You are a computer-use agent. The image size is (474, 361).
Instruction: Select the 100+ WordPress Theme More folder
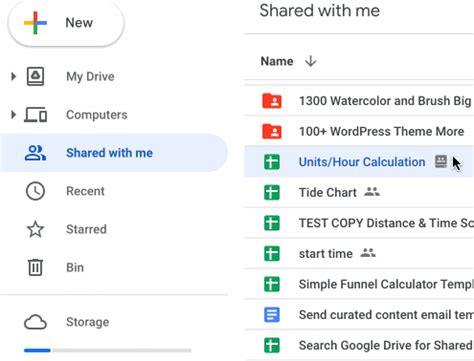tap(359, 131)
